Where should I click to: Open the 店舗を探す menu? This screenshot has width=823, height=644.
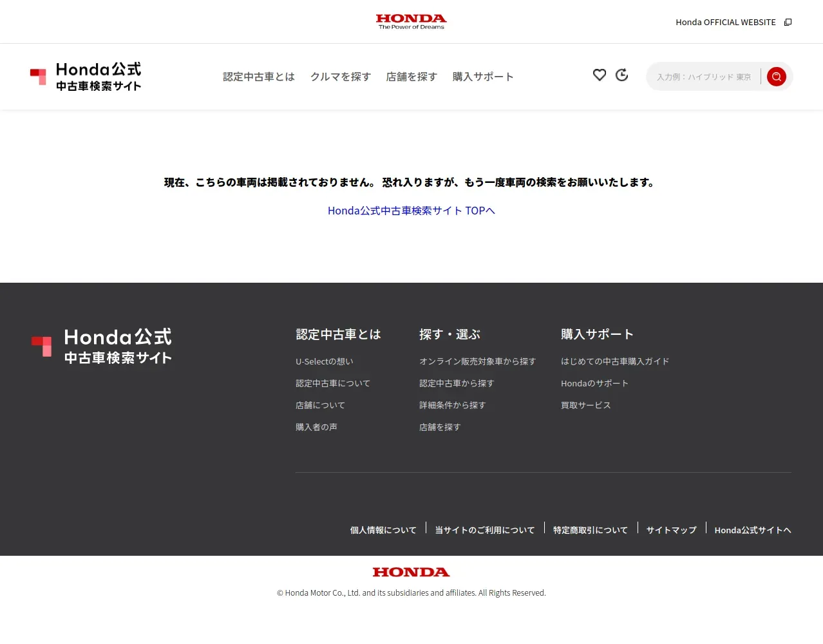411,77
